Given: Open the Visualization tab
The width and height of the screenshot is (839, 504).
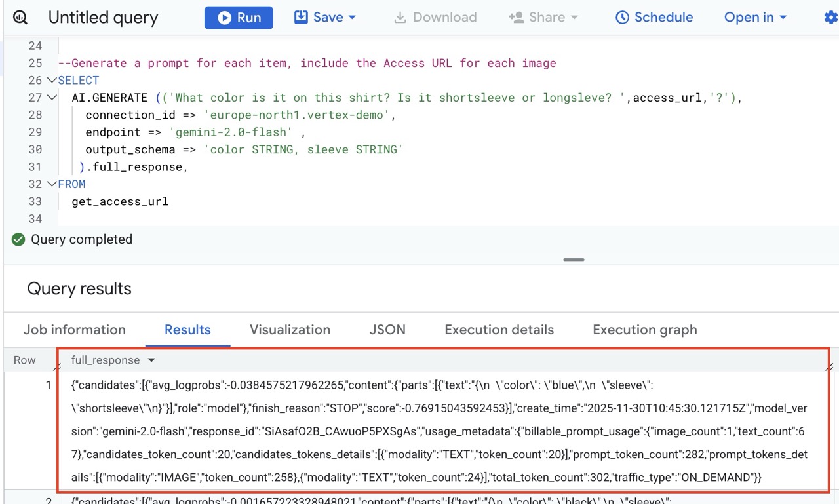Looking at the screenshot, I should click(290, 330).
